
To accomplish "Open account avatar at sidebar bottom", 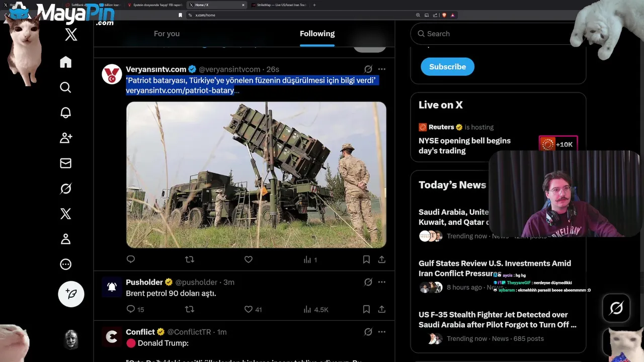I will click(x=71, y=340).
